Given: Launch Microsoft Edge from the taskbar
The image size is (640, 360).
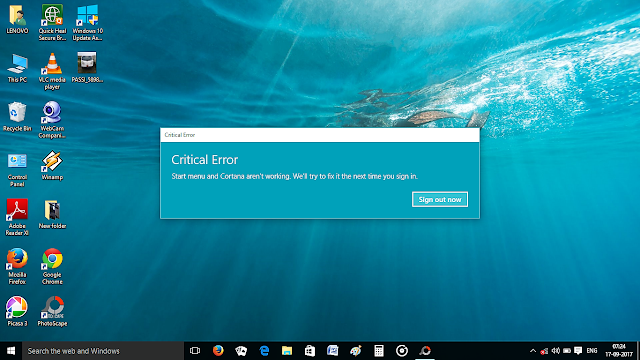Looking at the screenshot, I should point(264,351).
